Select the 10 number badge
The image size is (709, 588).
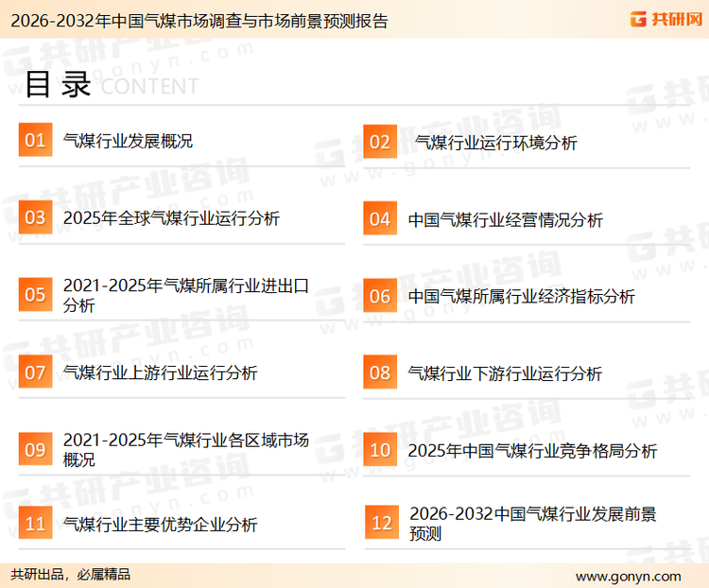coord(380,450)
